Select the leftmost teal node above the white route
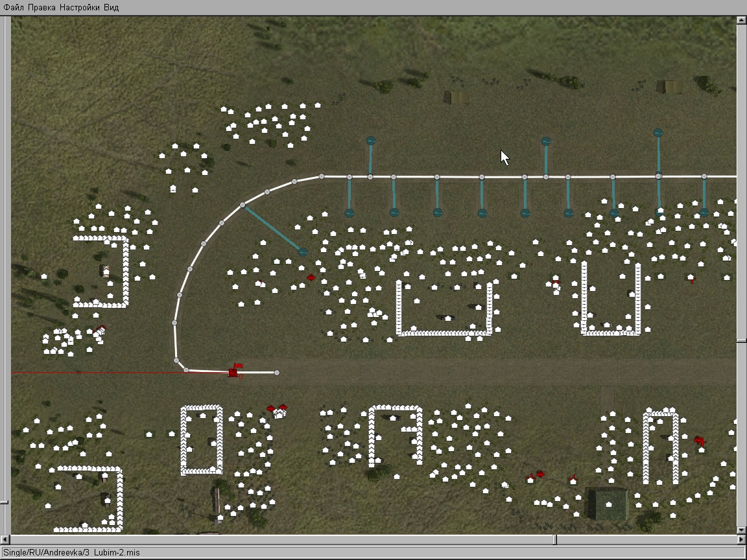This screenshot has width=747, height=560. 371,141
